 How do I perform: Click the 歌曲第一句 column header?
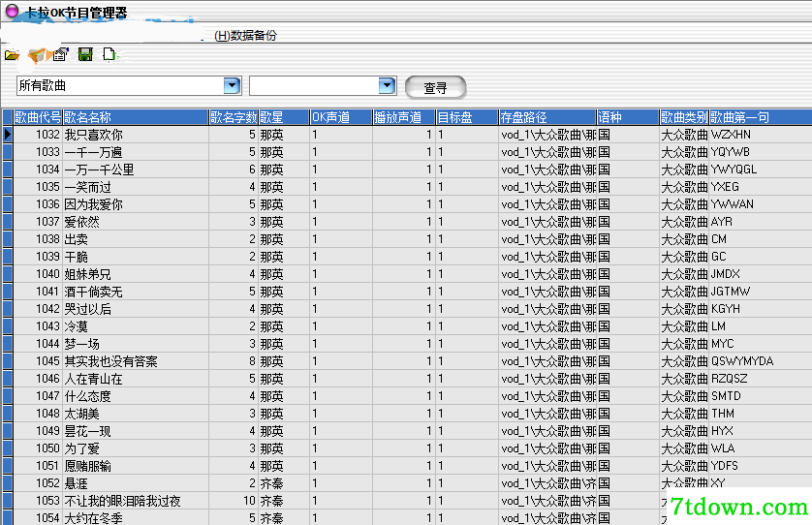(761, 117)
